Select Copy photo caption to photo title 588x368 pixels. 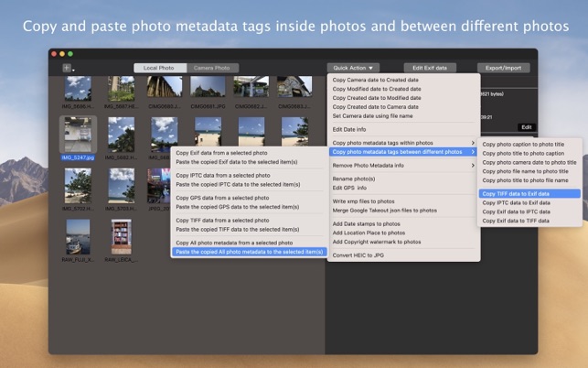point(529,145)
